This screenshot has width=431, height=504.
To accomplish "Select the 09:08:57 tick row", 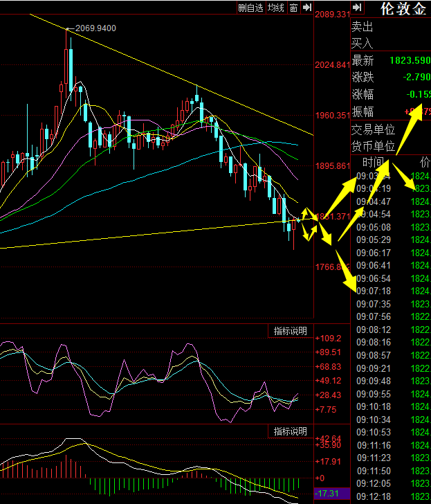I will pos(394,356).
